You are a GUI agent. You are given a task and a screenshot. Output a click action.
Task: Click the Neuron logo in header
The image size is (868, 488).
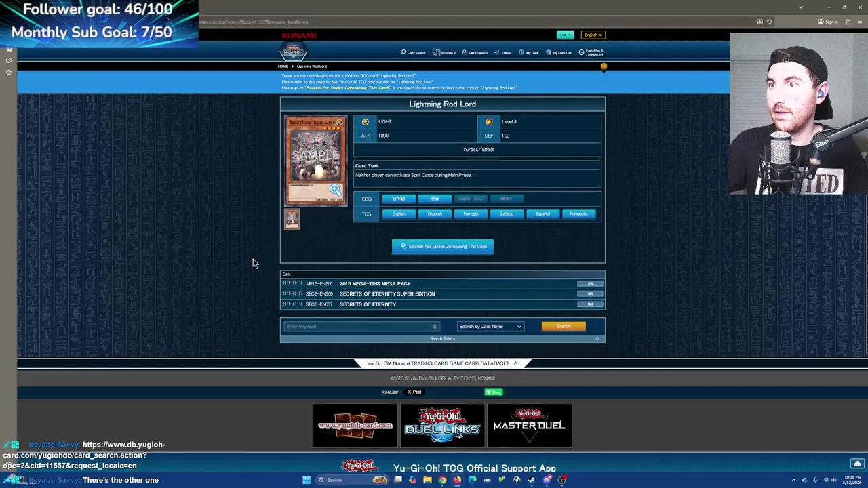coord(294,52)
